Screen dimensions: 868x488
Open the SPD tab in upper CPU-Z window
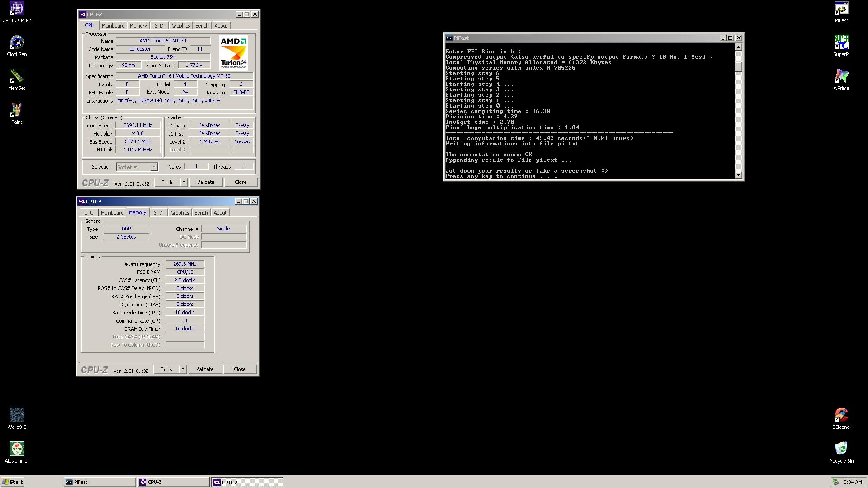159,26
